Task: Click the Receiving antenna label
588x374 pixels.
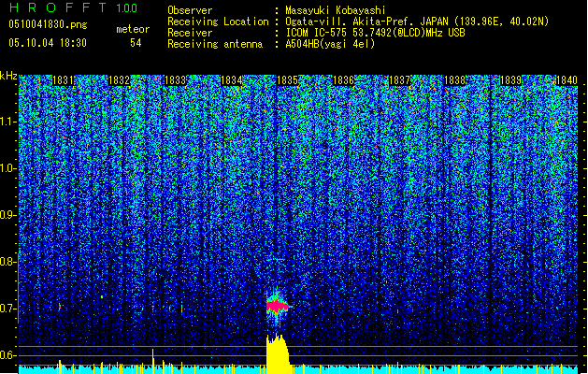Action: pos(215,44)
